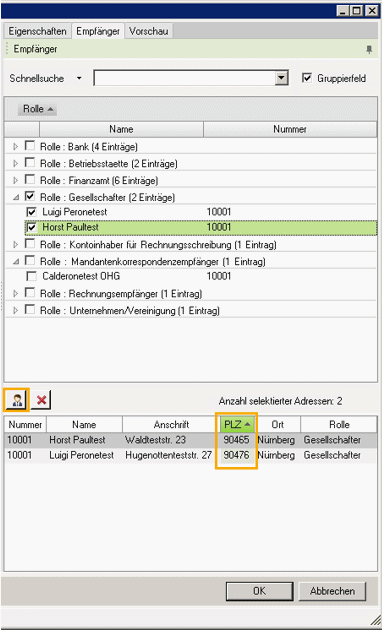Open the Schnellsuche combo box dropdown
The width and height of the screenshot is (382, 630).
click(x=282, y=78)
